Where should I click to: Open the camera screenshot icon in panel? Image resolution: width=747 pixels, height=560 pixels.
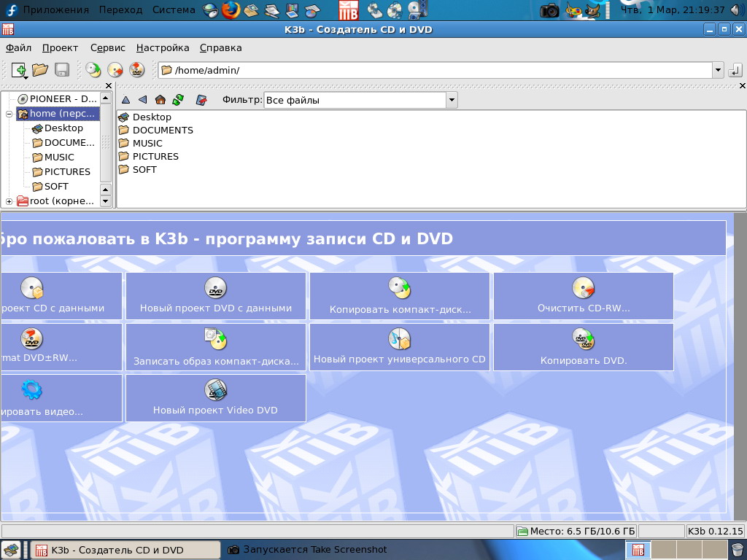[549, 10]
